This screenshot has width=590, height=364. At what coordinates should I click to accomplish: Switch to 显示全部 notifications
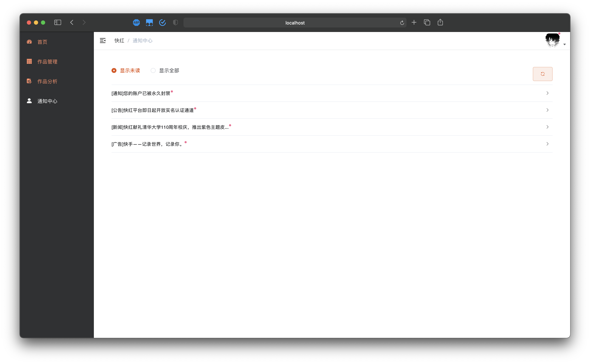153,70
